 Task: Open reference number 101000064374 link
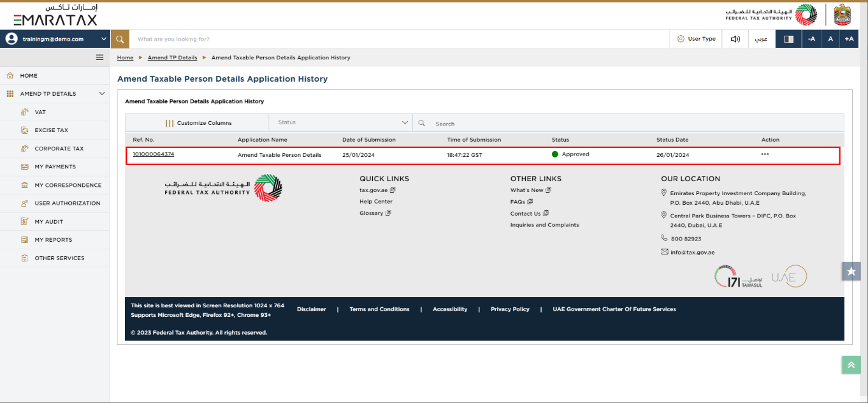coord(153,154)
